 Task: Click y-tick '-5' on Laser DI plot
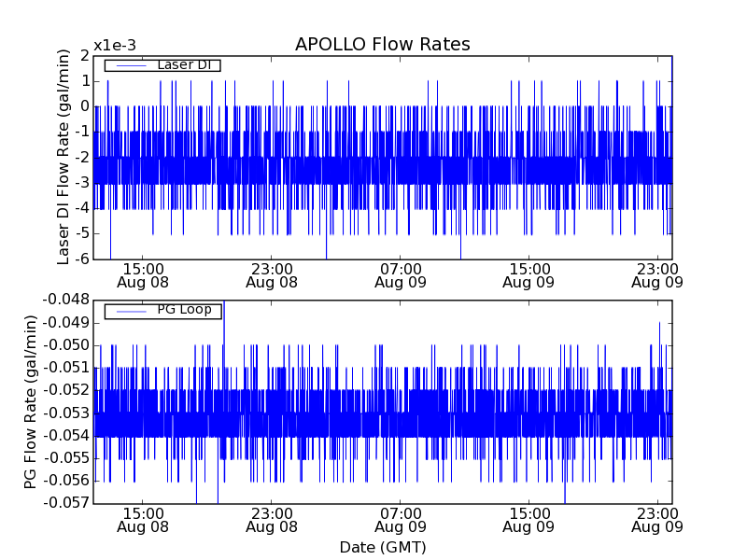click(x=82, y=234)
